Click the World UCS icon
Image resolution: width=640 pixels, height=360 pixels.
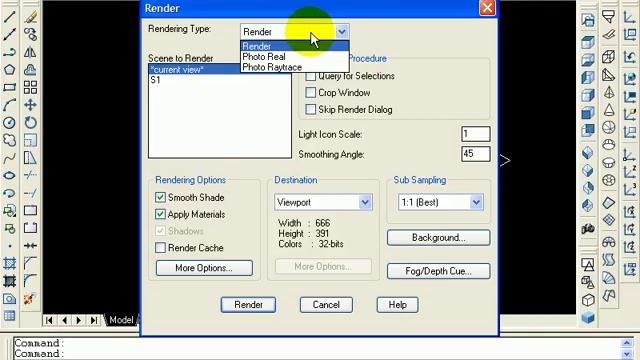[x=630, y=78]
